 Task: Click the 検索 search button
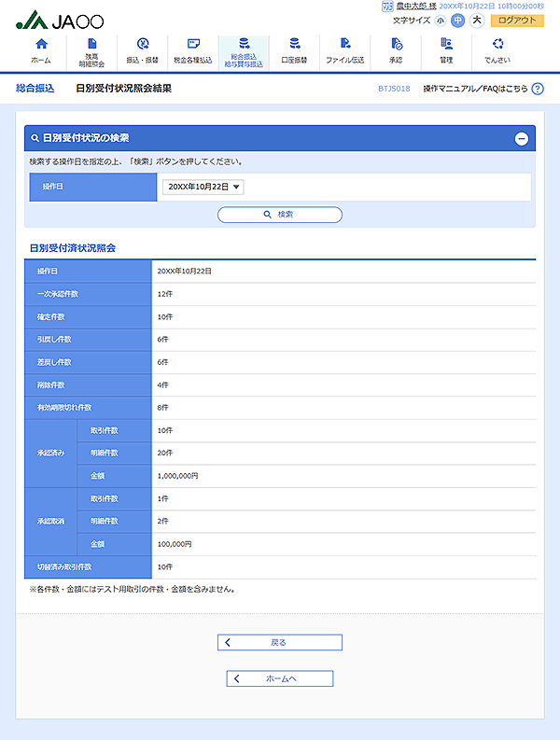point(279,215)
